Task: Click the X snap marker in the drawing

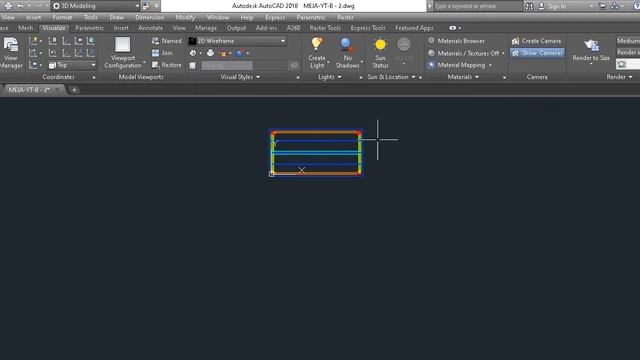Action: (301, 170)
